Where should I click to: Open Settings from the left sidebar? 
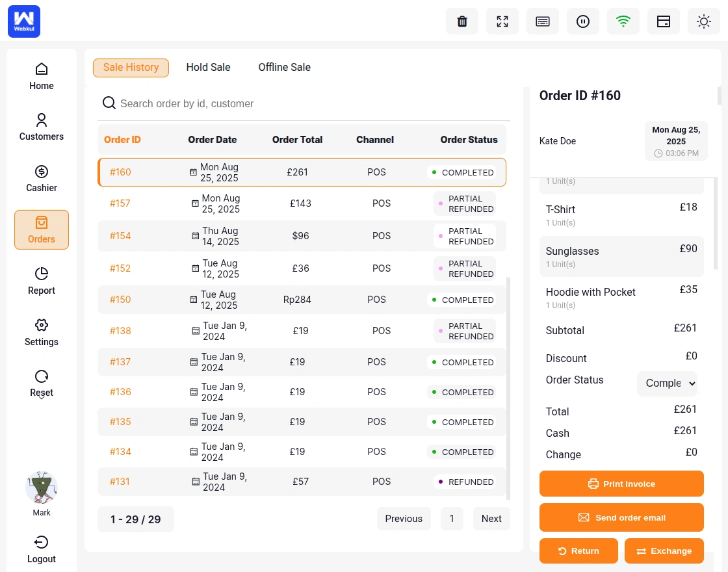[x=41, y=332]
